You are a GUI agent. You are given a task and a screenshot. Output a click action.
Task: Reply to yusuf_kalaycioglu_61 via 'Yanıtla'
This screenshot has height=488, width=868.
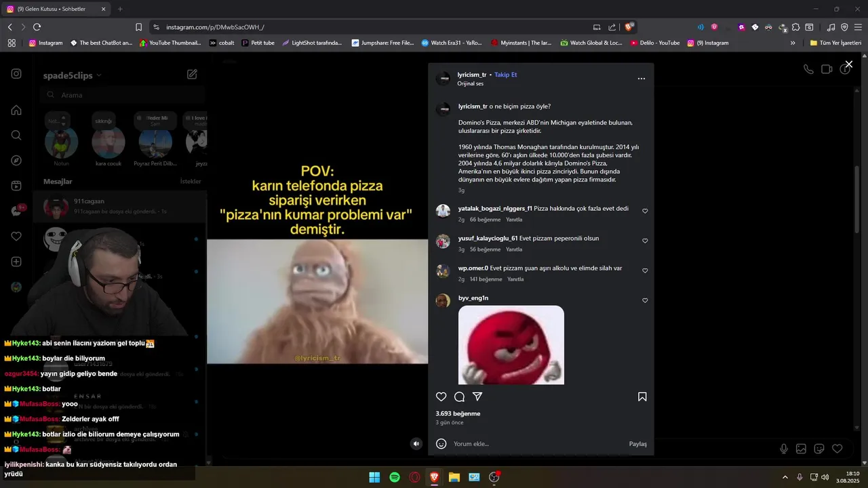coord(514,249)
